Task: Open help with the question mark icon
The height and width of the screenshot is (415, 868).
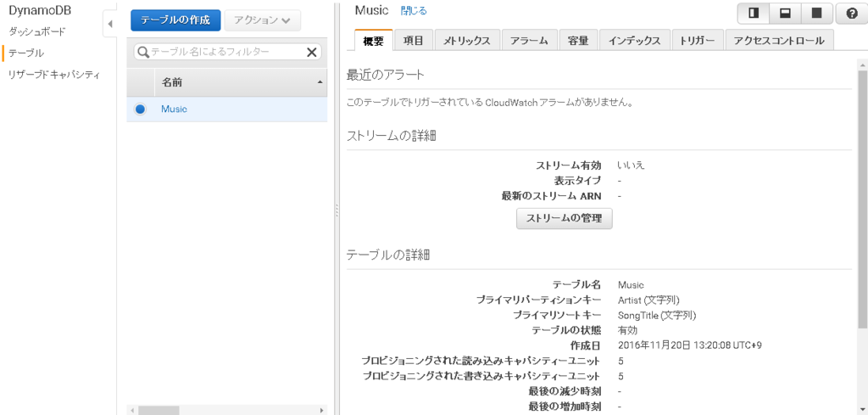Action: click(852, 14)
